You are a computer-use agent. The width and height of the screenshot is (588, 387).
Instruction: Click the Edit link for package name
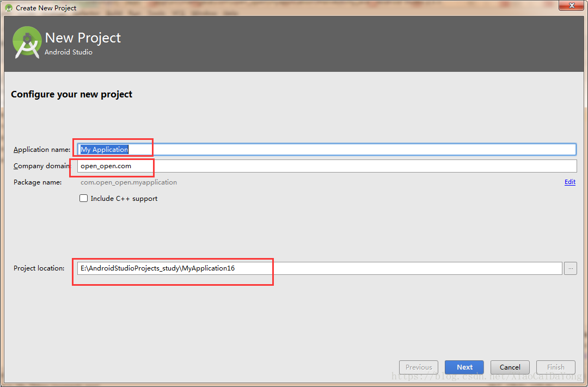(569, 182)
